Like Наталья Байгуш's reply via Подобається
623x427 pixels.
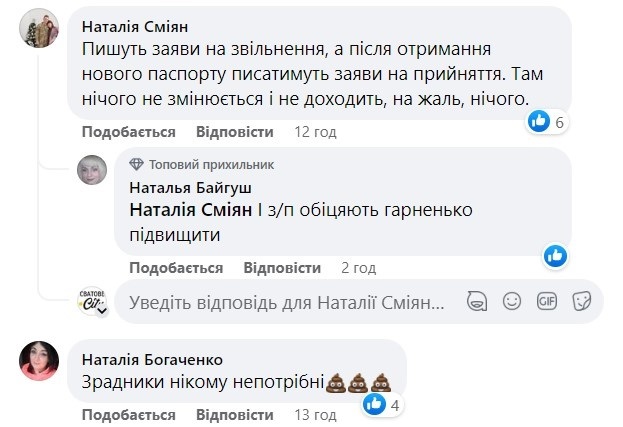(176, 268)
